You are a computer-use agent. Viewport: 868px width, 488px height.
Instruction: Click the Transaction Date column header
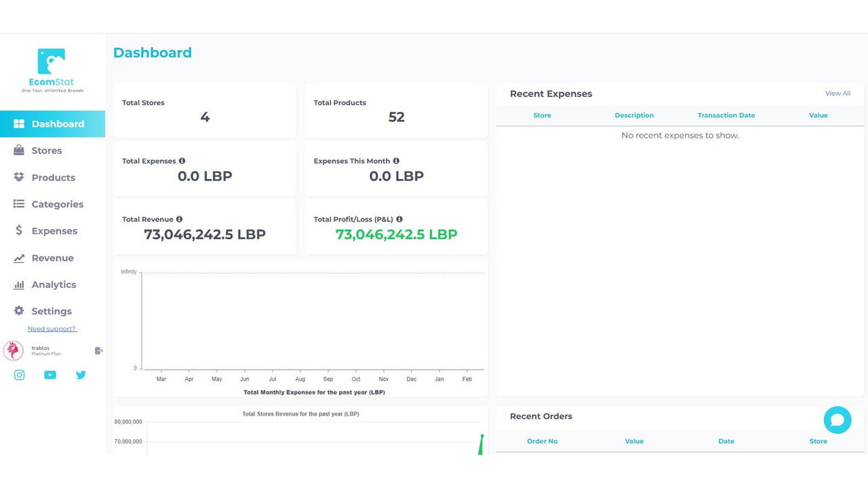tap(726, 115)
